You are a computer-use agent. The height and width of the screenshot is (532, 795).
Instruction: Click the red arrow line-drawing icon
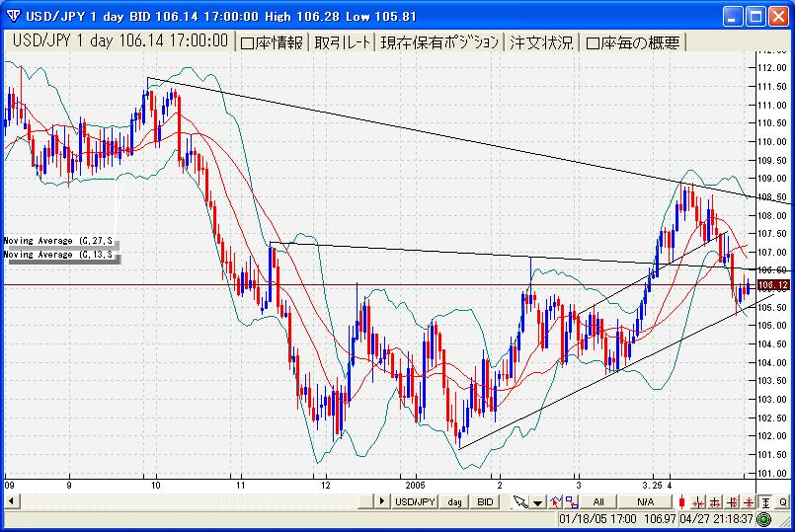click(556, 502)
